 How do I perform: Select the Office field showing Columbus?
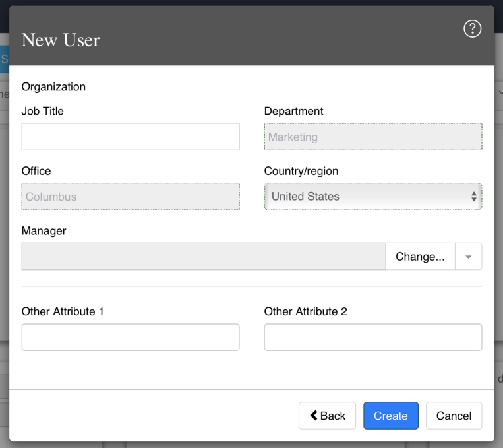click(x=131, y=196)
